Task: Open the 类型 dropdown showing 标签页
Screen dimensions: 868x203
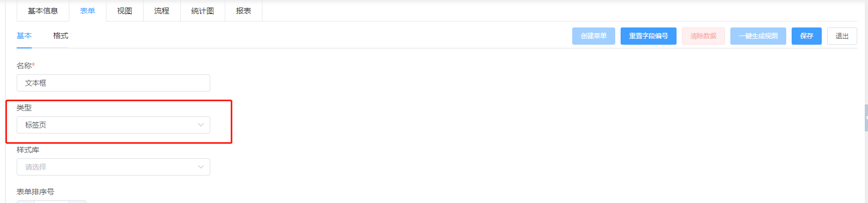Action: 113,125
